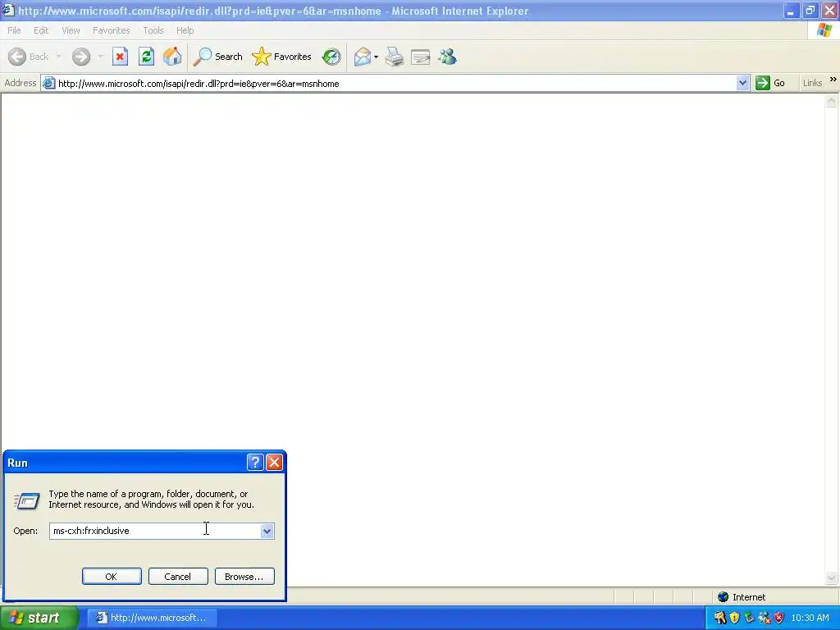This screenshot has height=630, width=840.
Task: Expand the Forward button history dropdown
Action: tap(101, 57)
